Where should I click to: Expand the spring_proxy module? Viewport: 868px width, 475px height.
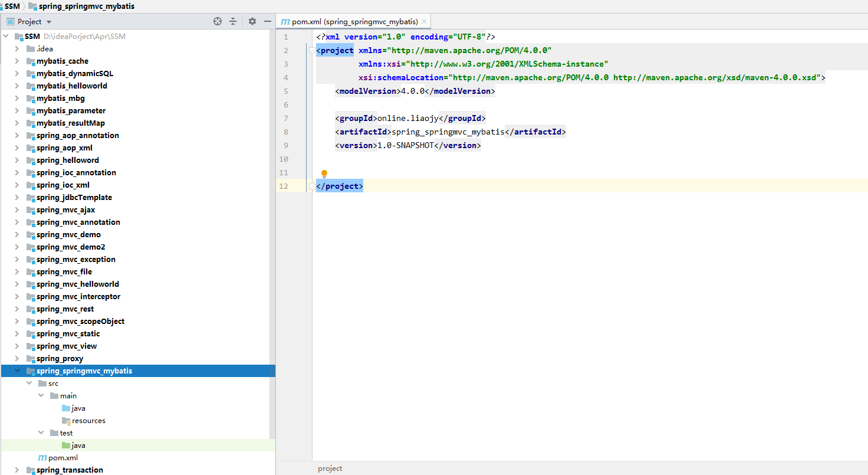click(17, 359)
